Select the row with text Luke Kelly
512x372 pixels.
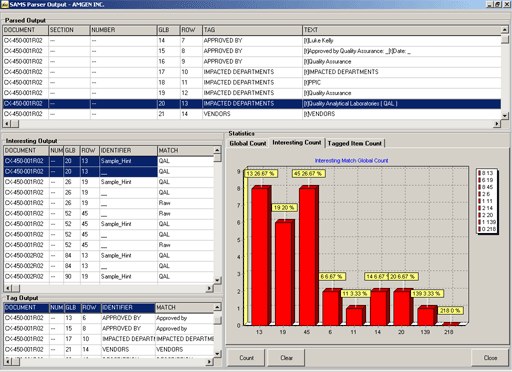[252, 41]
